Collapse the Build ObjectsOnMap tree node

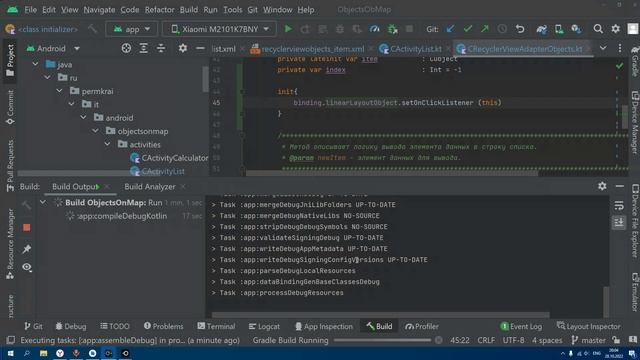tap(43, 202)
